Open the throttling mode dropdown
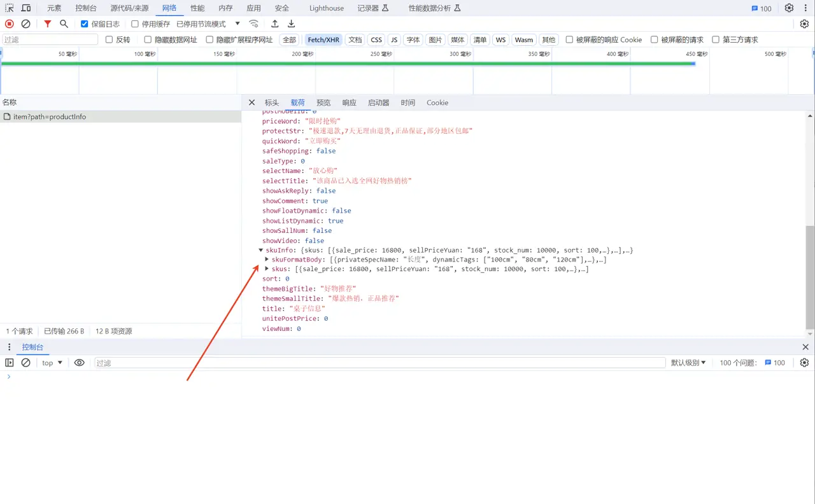The width and height of the screenshot is (815, 504). tap(208, 24)
